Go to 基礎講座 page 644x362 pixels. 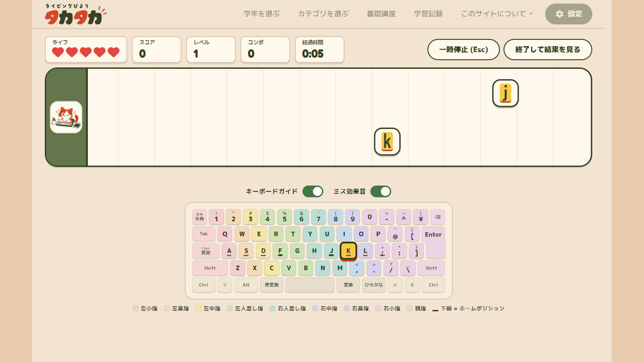(x=381, y=14)
